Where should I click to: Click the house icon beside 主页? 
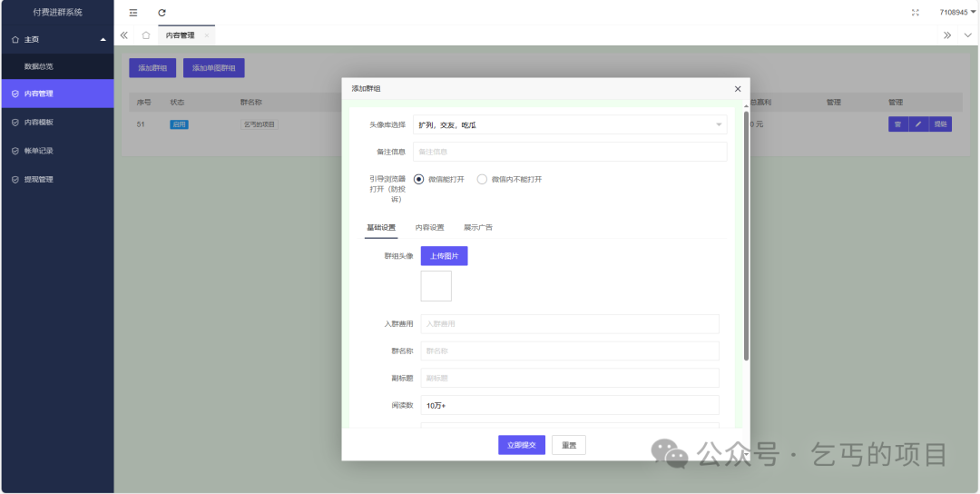(x=15, y=39)
